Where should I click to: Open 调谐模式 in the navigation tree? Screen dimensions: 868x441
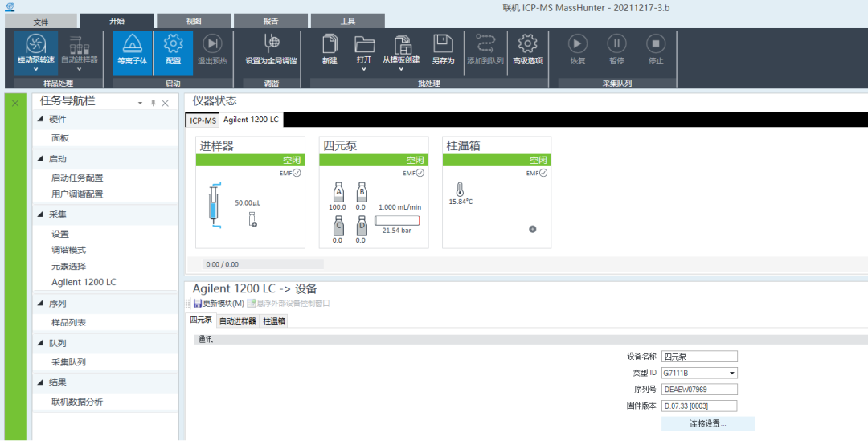[x=68, y=250]
